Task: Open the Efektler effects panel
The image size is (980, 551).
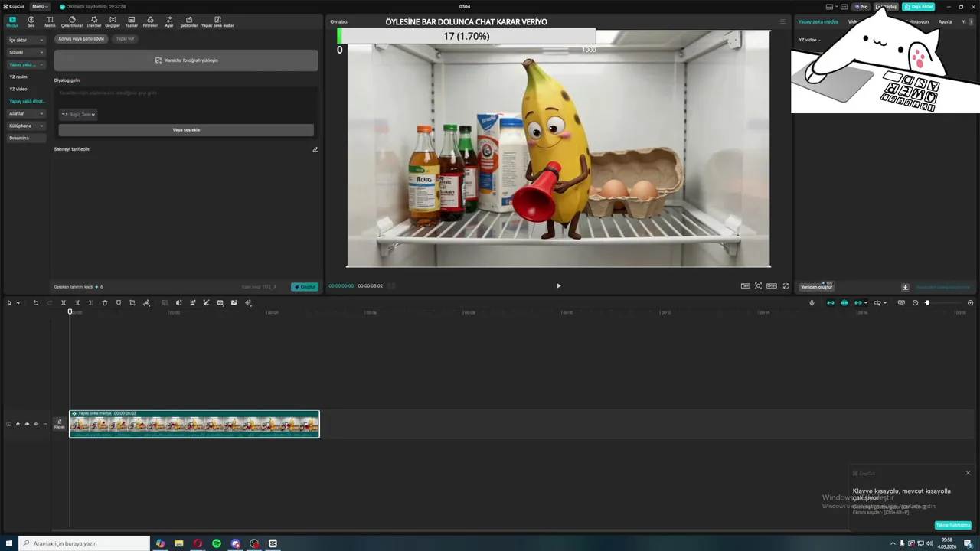Action: 93,21
